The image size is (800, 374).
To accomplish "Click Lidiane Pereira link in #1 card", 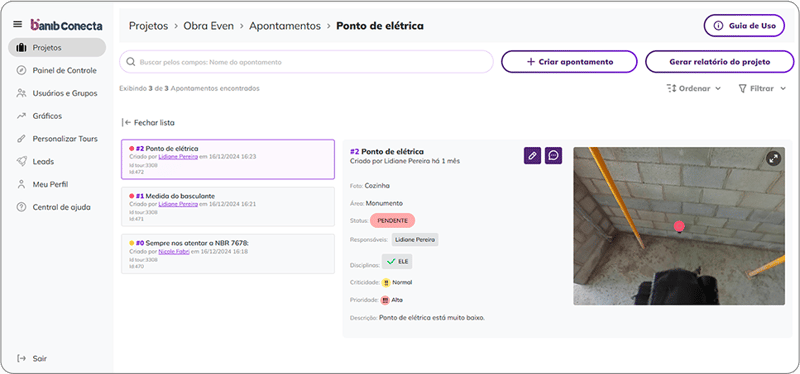I will pyautogui.click(x=178, y=204).
